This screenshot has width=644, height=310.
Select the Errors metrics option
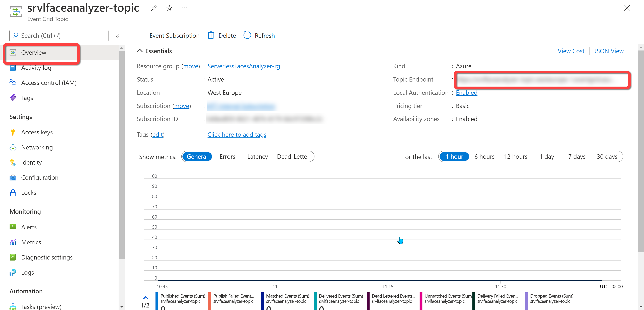227,157
